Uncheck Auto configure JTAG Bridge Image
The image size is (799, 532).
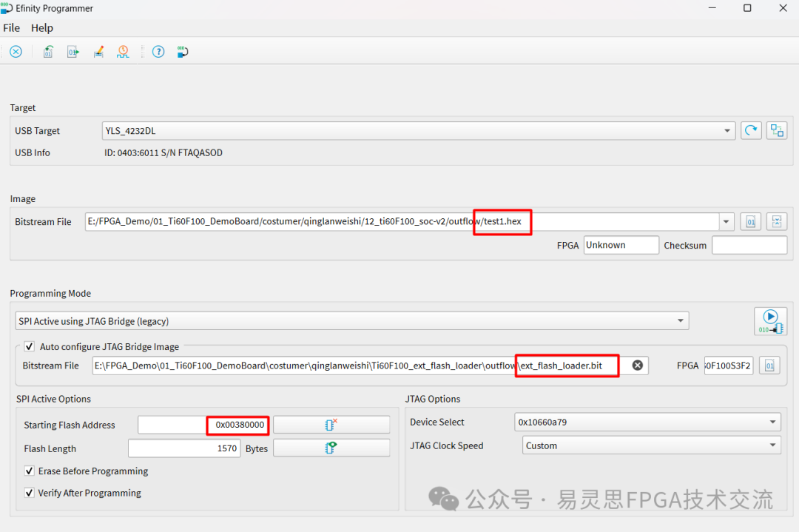(30, 346)
